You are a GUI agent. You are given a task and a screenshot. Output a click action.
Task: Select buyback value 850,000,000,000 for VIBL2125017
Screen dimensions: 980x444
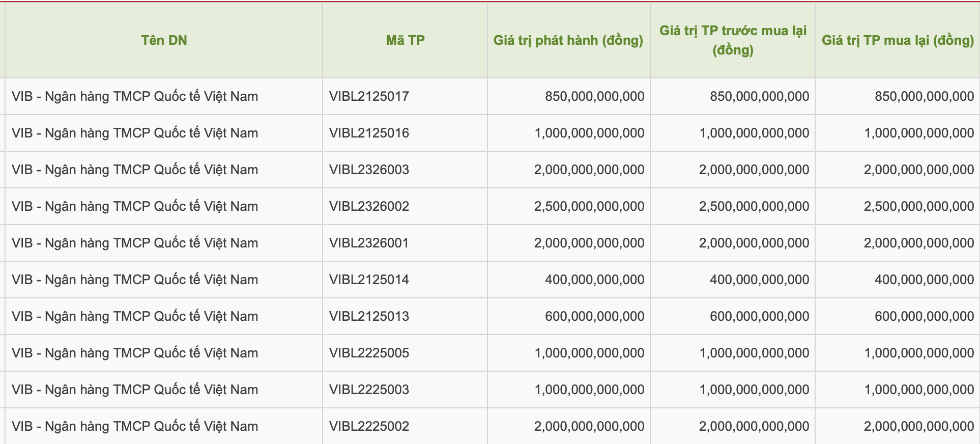click(924, 96)
